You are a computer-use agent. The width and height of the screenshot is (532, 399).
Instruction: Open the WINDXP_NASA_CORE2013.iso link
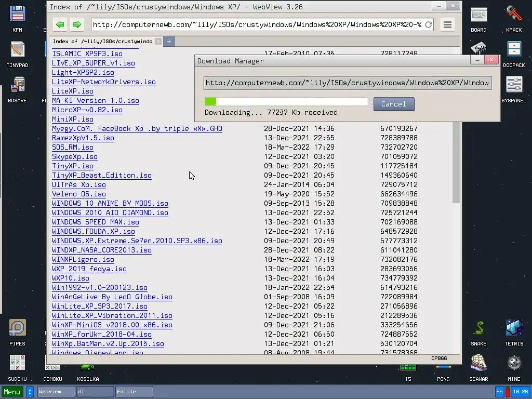point(102,250)
